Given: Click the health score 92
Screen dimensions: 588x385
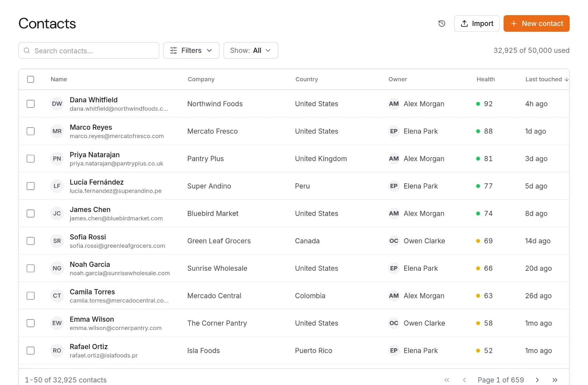Looking at the screenshot, I should pos(488,104).
